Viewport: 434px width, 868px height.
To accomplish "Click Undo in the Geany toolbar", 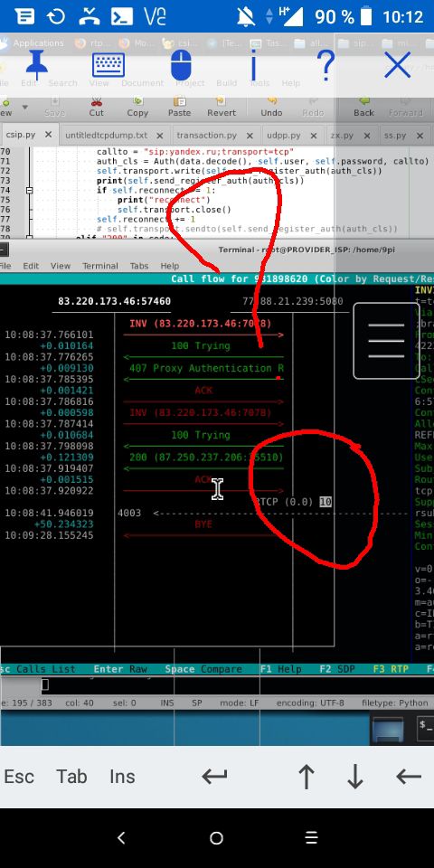I will tap(271, 107).
